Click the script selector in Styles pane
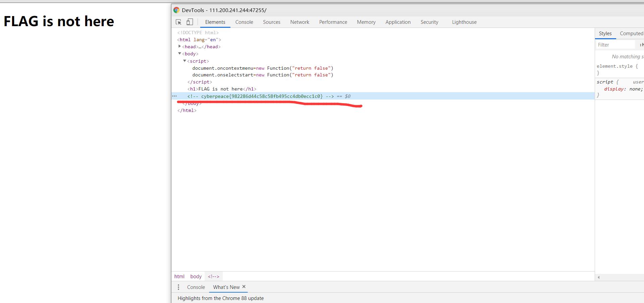Screen dimensions: 644x303 [605, 82]
